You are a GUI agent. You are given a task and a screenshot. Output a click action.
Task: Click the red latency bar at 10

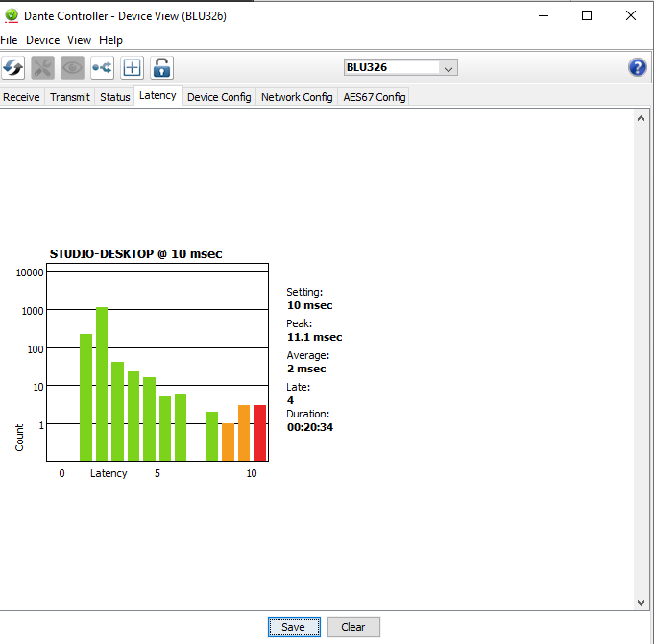point(259,433)
